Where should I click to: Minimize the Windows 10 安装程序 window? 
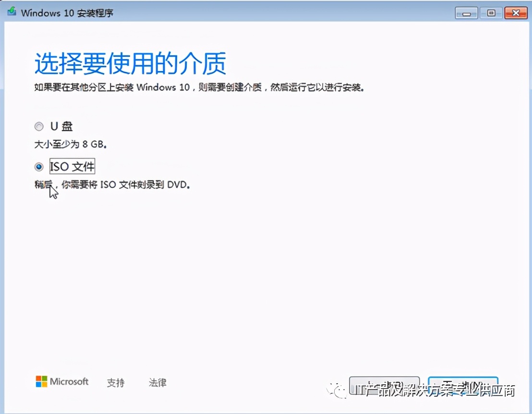[x=466, y=13]
